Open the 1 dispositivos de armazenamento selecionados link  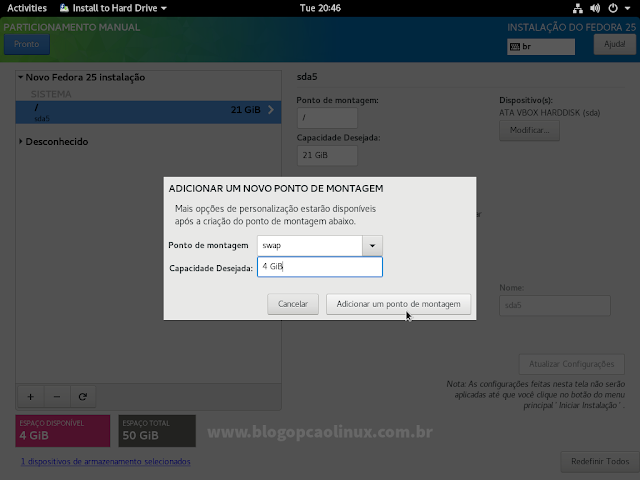[105, 461]
